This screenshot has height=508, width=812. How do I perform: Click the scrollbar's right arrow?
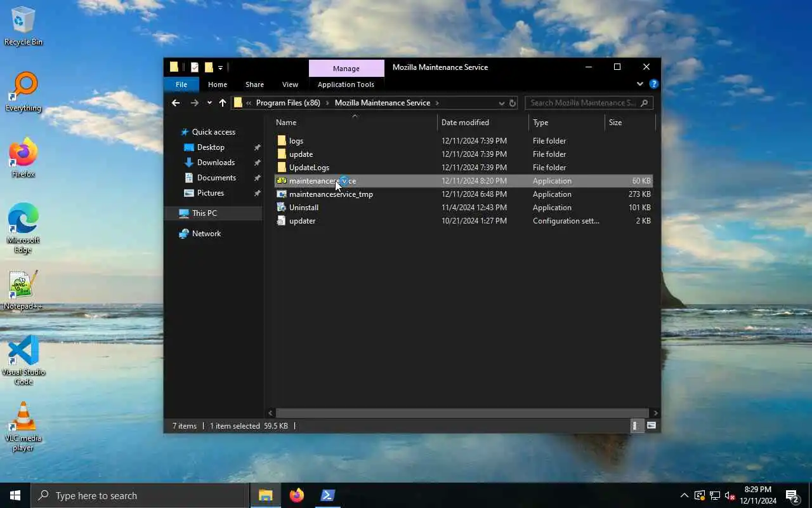pyautogui.click(x=655, y=413)
